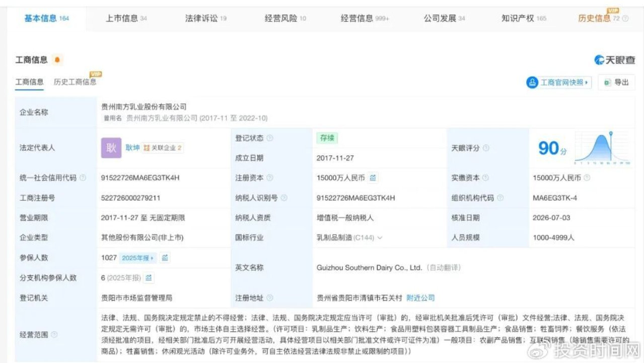Image resolution: width=644 pixels, height=363 pixels.
Task: Click 营业期限 value 2017-11-27 至 无固定期限
Action: tap(143, 218)
